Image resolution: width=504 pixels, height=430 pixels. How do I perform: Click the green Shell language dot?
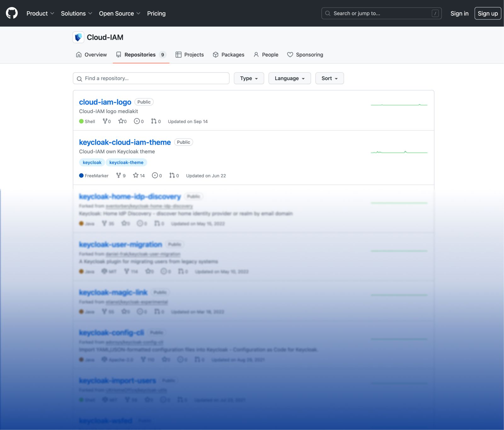coord(81,121)
